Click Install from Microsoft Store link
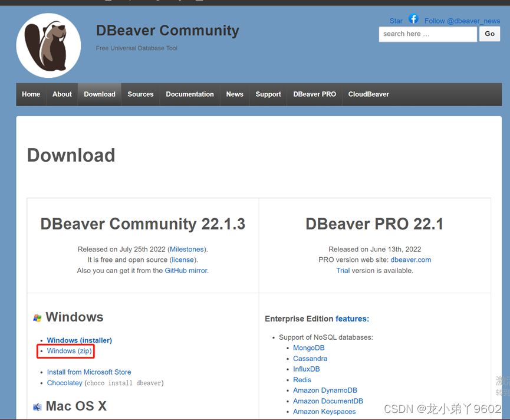Screen dimensions: 510x420 (x=89, y=372)
